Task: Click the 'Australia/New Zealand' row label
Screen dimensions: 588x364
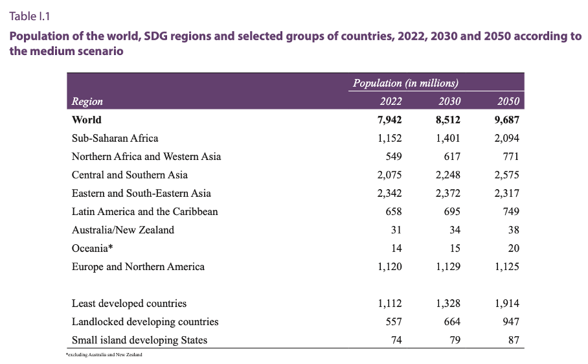Action: coord(123,230)
